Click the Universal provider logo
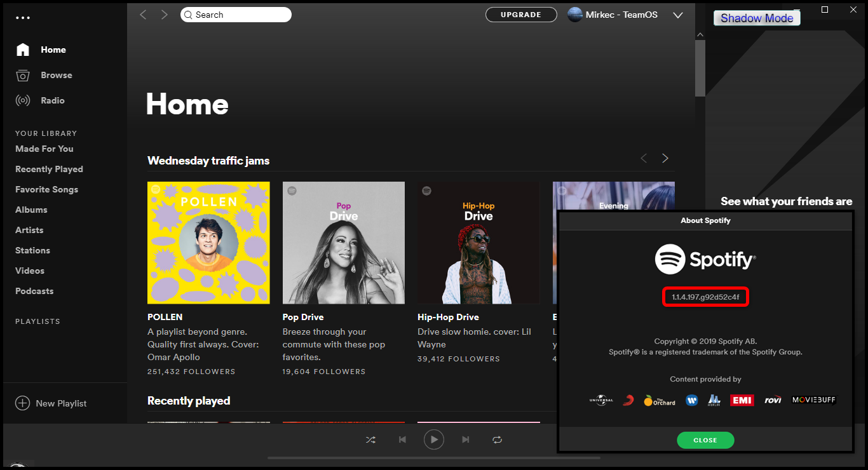868x470 pixels. 600,400
